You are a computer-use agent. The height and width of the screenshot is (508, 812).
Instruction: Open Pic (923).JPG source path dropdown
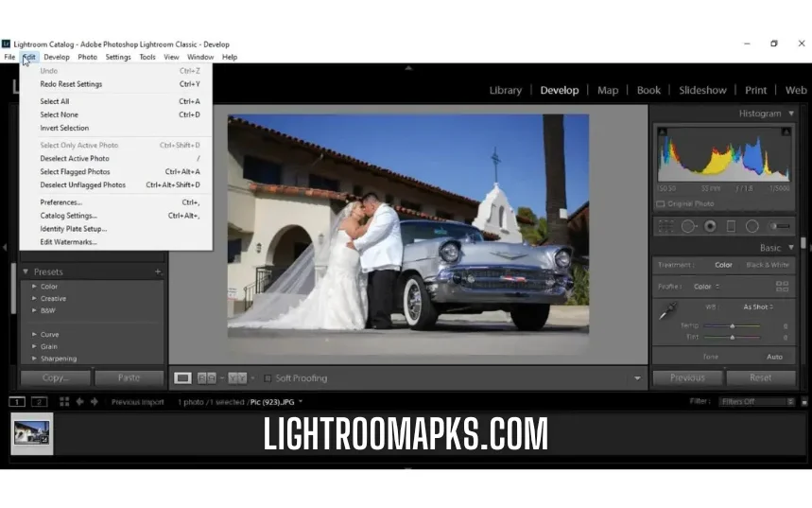(301, 402)
